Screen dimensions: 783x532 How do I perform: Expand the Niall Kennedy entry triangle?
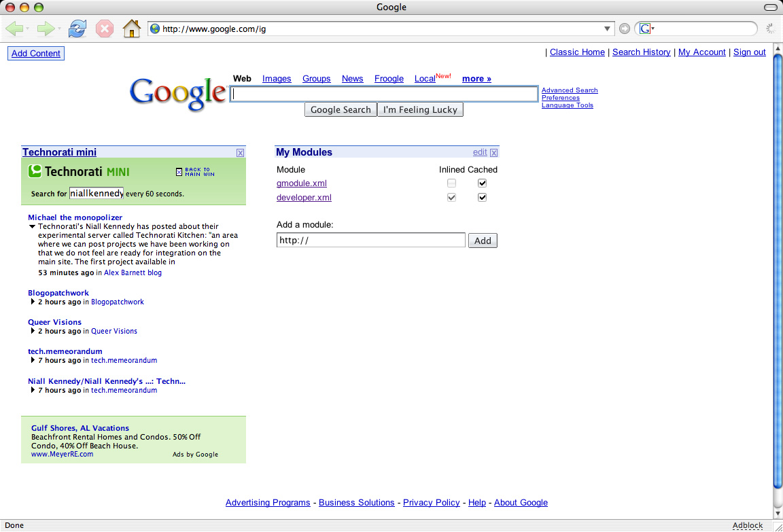33,390
